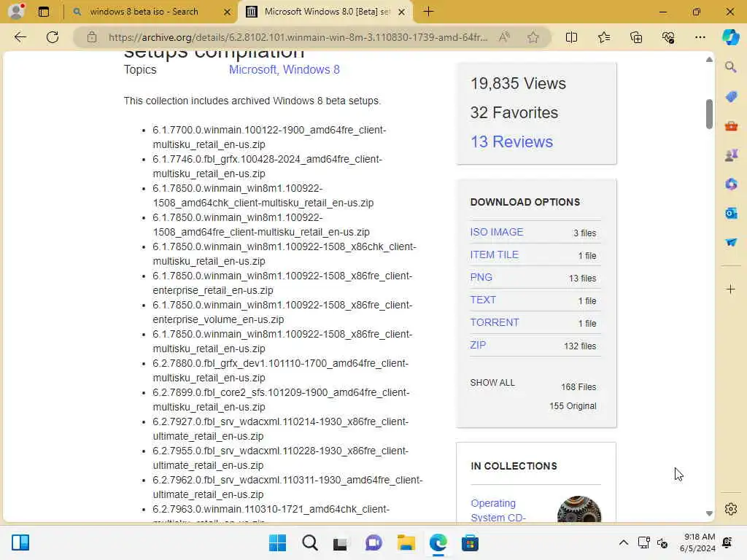The image size is (747, 560).
Task: Open Windows Start menu
Action: point(277,542)
